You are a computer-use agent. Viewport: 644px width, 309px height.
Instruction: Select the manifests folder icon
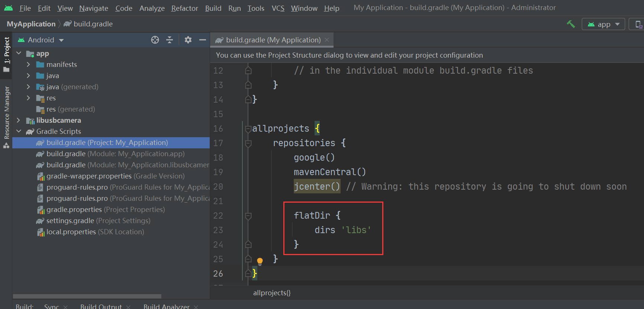coord(40,65)
